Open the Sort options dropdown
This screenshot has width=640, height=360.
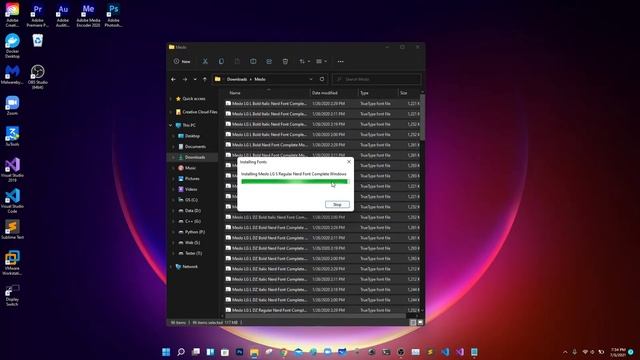304,61
